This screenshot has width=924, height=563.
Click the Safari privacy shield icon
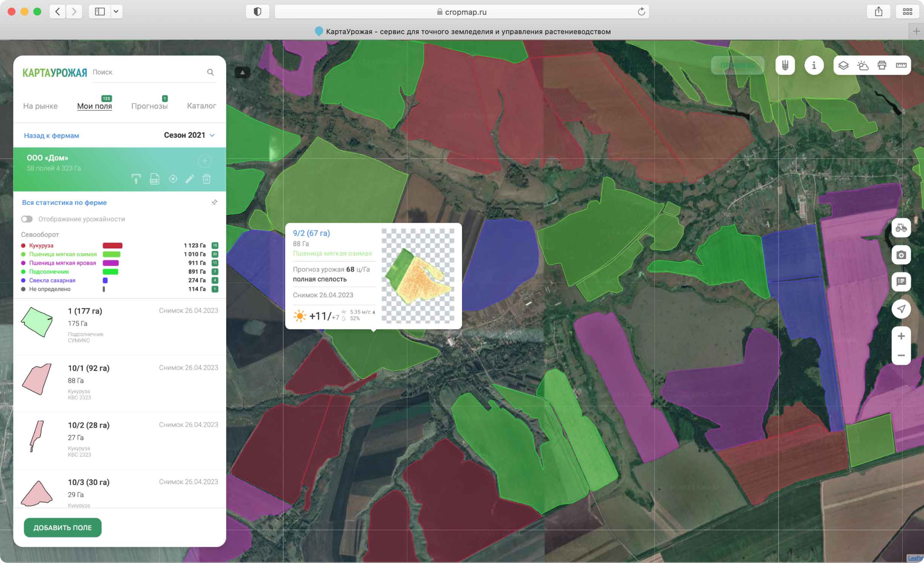coord(257,12)
